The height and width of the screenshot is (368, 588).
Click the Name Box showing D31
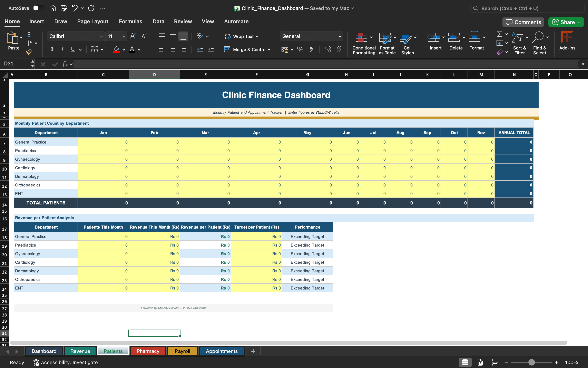click(16, 64)
